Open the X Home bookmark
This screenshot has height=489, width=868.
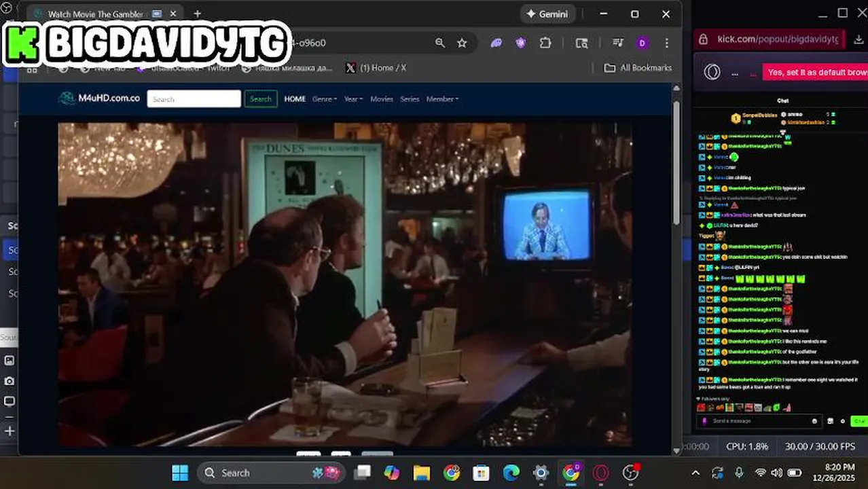376,68
